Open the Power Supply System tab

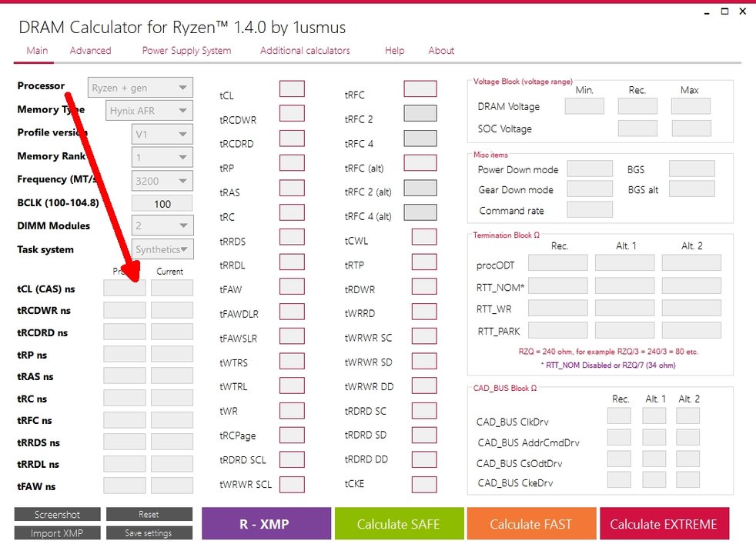click(186, 51)
